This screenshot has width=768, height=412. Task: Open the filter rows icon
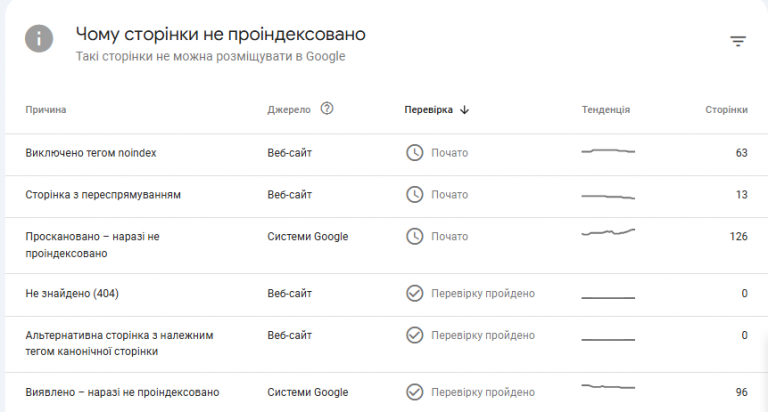pos(738,41)
